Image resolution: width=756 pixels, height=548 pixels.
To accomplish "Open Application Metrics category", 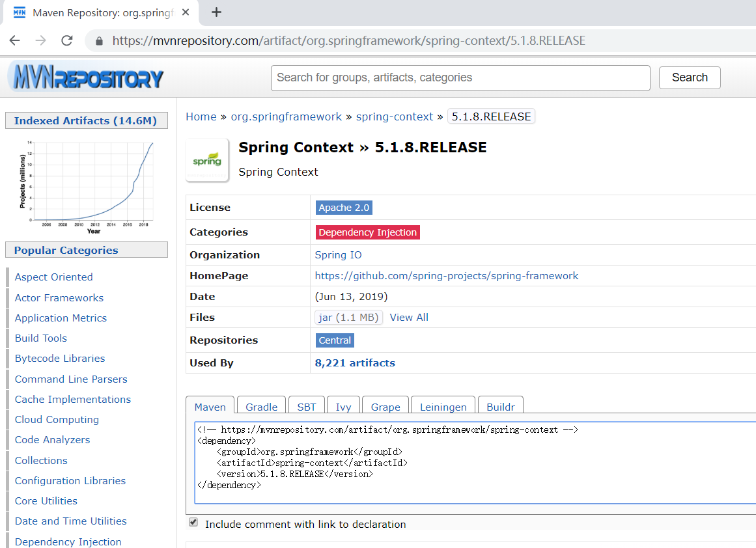I will pyautogui.click(x=61, y=318).
